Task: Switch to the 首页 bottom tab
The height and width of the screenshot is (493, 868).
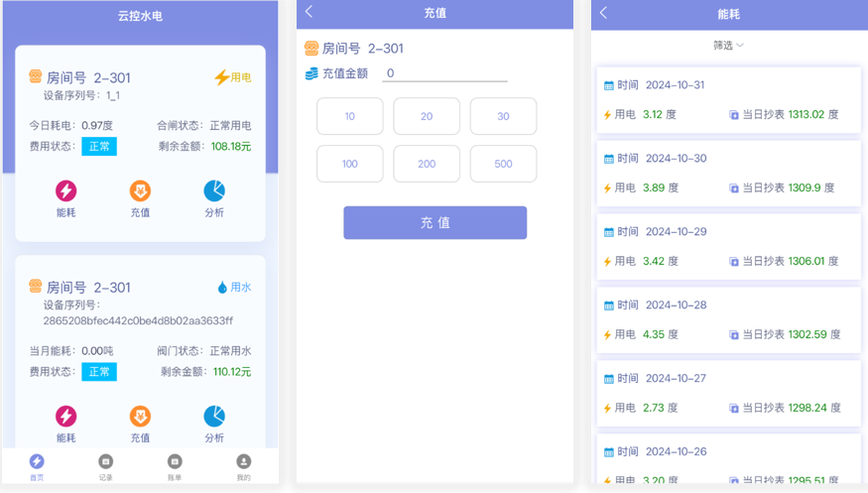Action: [37, 466]
